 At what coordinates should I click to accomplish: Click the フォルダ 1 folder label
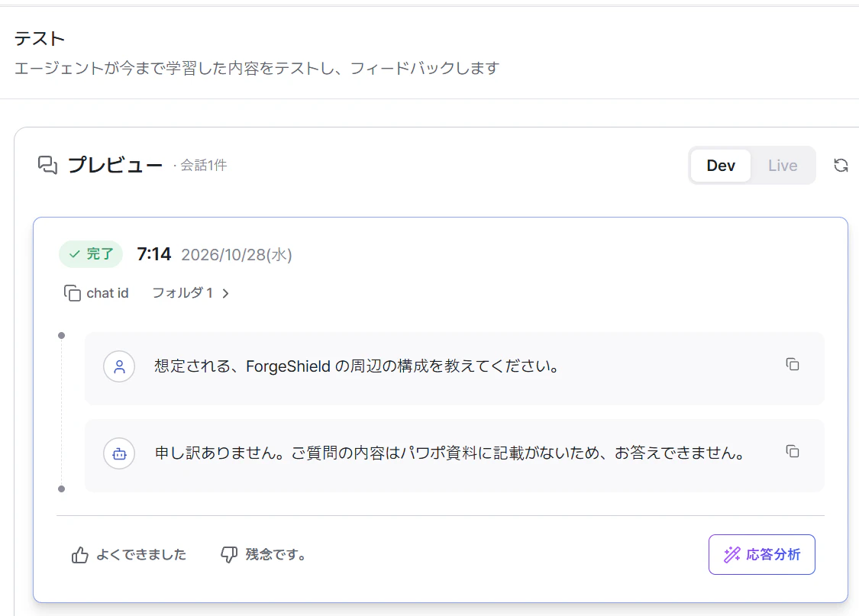coord(182,293)
